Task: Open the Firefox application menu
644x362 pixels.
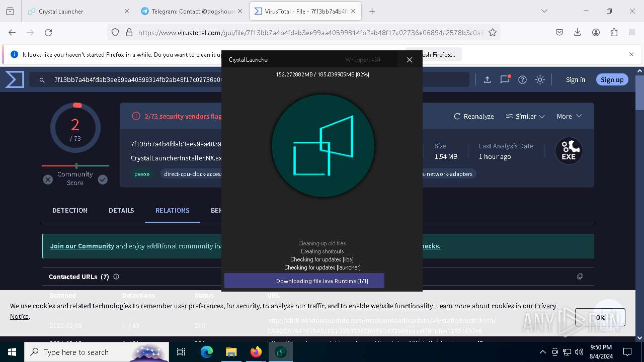Action: [x=632, y=32]
